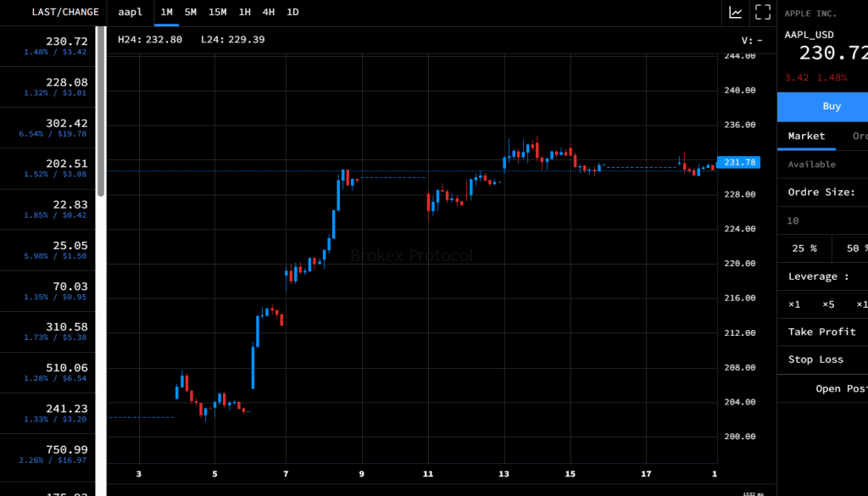Select watchlist row priced 230.72
Viewport: 868px width, 496px height.
[x=47, y=47]
